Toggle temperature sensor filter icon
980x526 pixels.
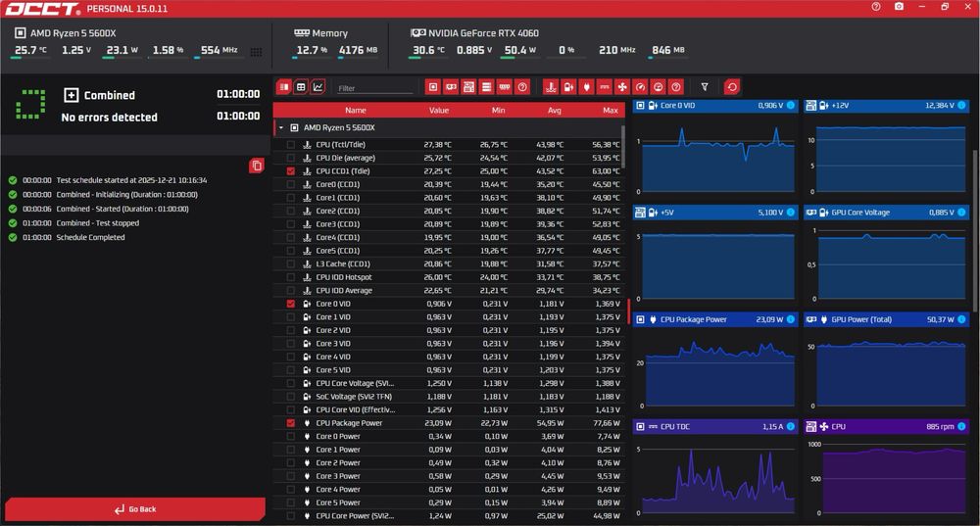[551, 87]
